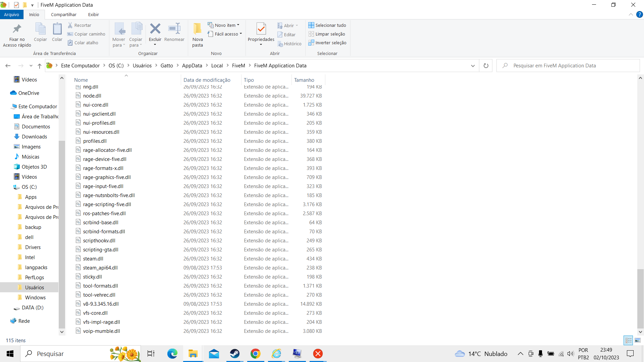Select Downloads in the navigation pane
Screen dimensions: 644x362
[x=34, y=136]
